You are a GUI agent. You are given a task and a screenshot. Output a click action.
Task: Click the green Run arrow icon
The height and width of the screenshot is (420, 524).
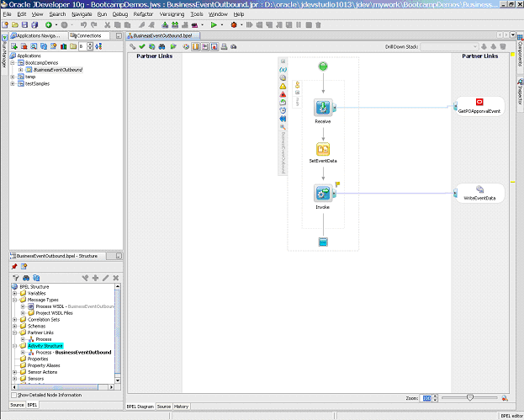(214, 24)
